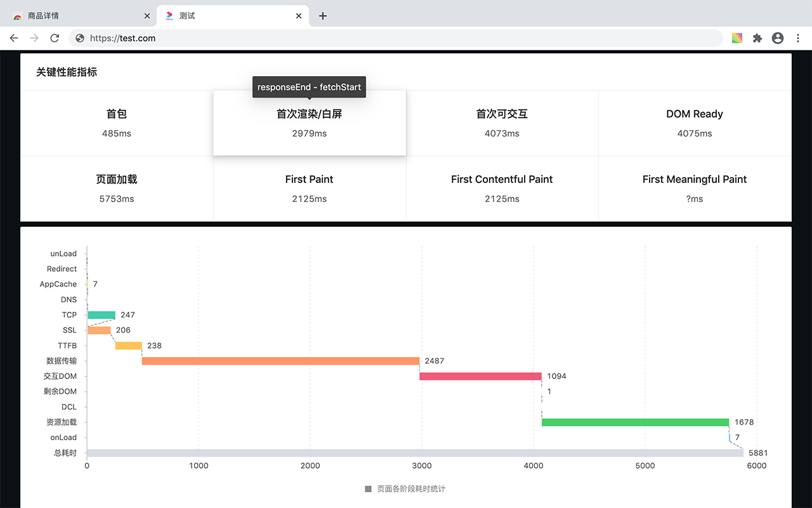812x508 pixels.
Task: Click the browser back arrow
Action: tap(14, 38)
